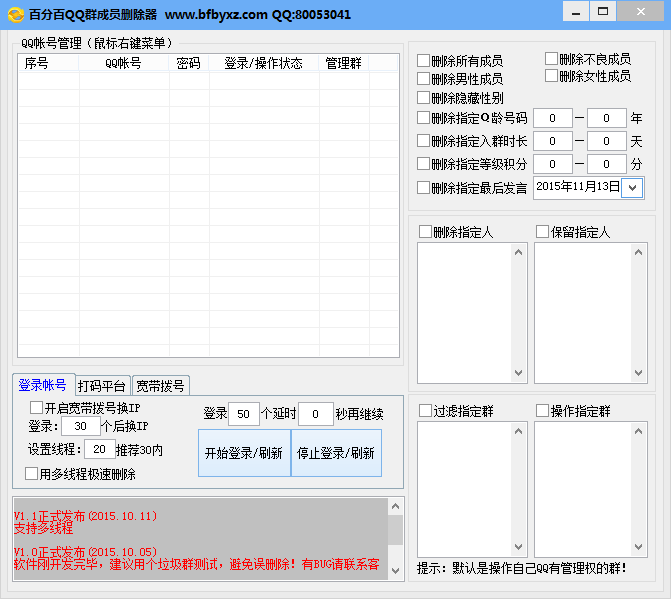Enable the 删除男性成员 option

(x=424, y=79)
